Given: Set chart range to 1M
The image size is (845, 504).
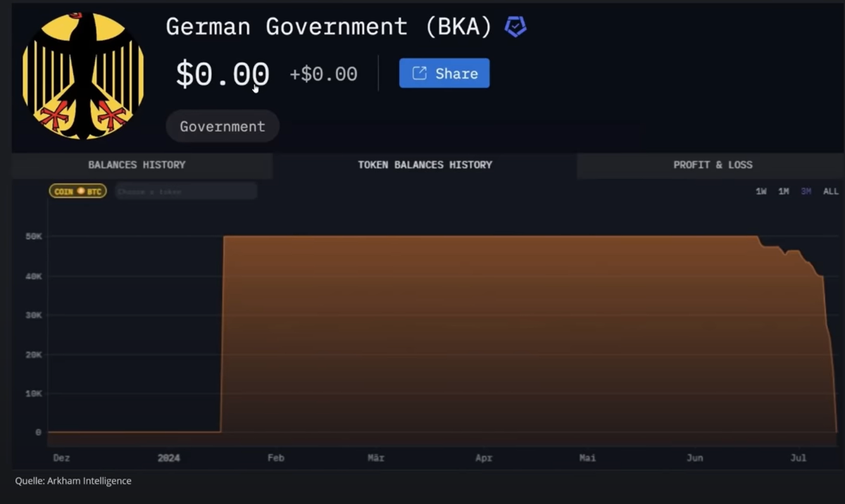Looking at the screenshot, I should click(x=784, y=191).
